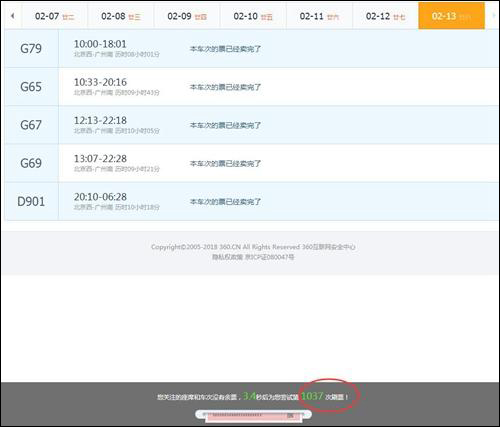This screenshot has height=427, width=500.
Task: Click sold-out message for G67
Action: click(225, 125)
